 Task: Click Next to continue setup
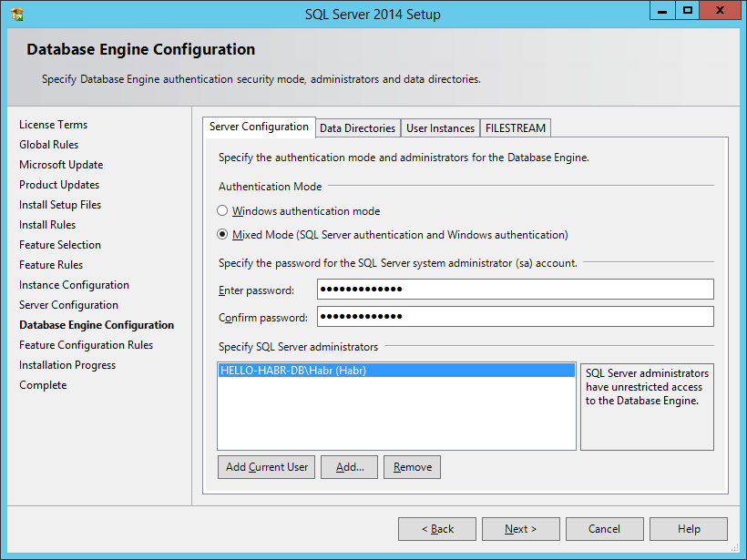[520, 528]
